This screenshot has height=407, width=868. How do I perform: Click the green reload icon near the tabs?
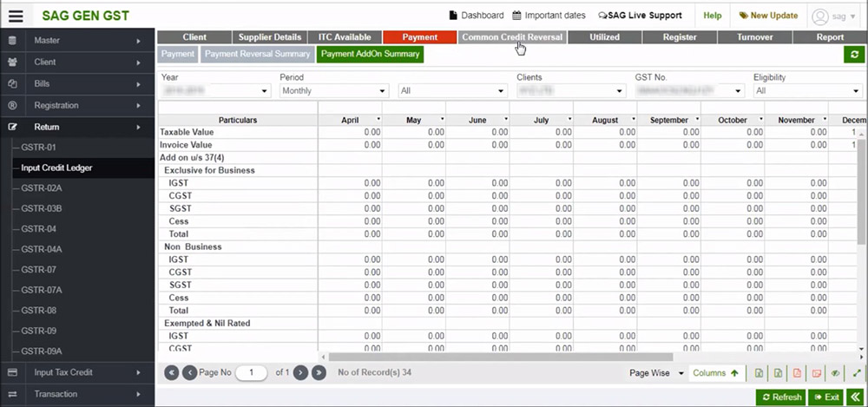[x=854, y=55]
